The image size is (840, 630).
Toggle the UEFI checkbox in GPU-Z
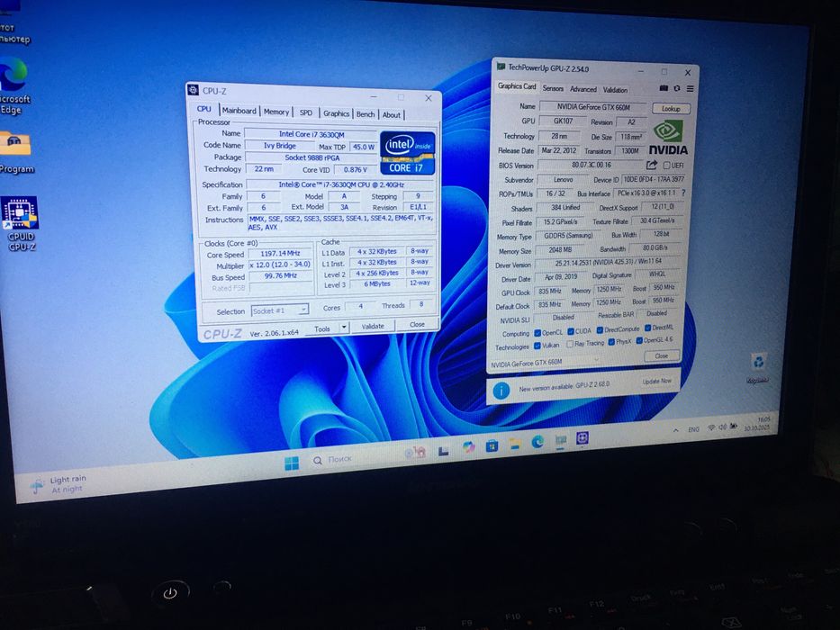coord(667,165)
